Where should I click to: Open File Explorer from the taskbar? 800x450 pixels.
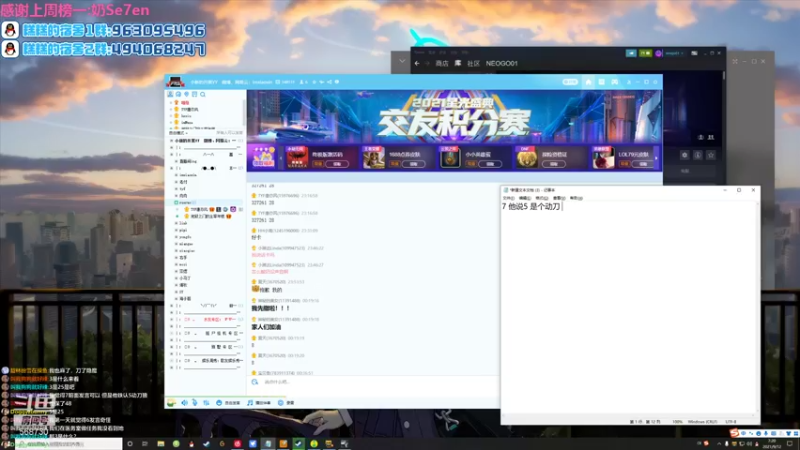coord(161,444)
